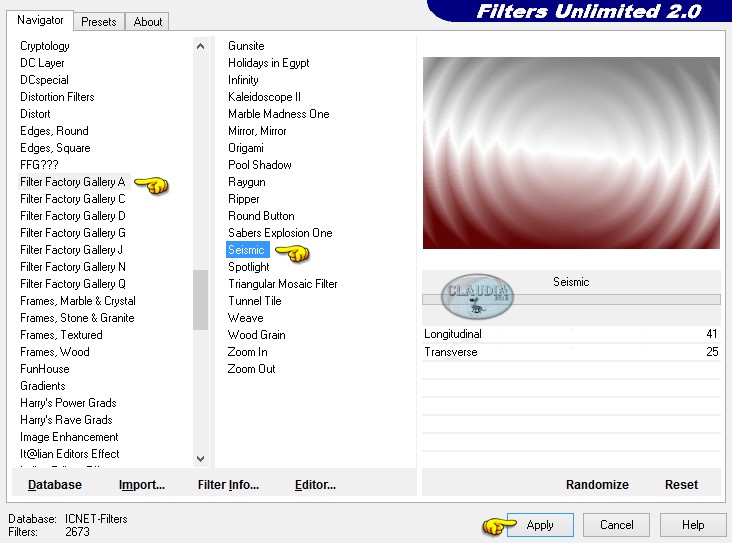The height and width of the screenshot is (543, 732).
Task: Reset the filter parameters
Action: pyautogui.click(x=681, y=485)
